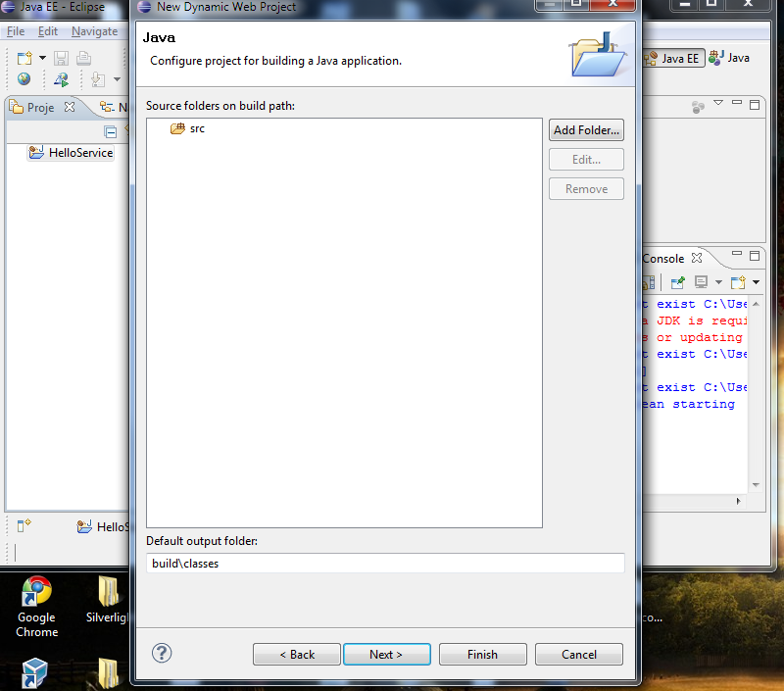This screenshot has width=784, height=691.
Task: Expand the New wizard dropdown arrow
Action: coord(42,58)
